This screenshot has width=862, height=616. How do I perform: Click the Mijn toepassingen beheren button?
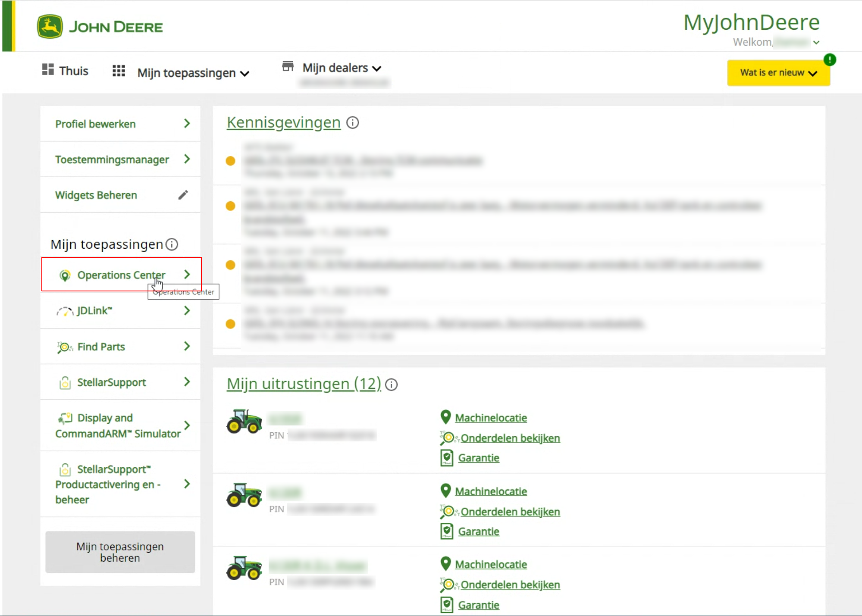(120, 552)
